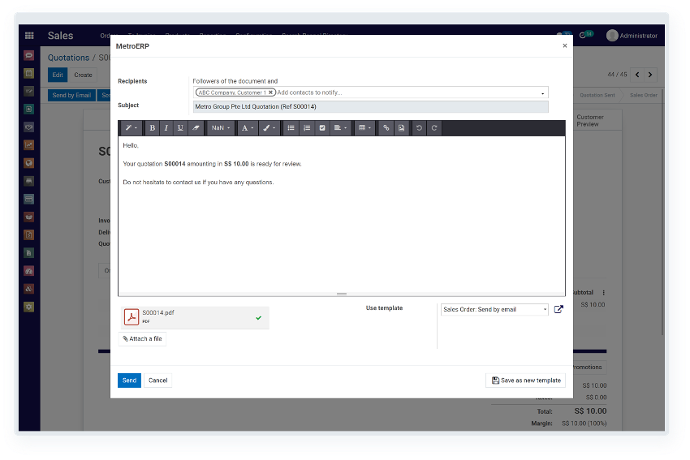Image resolution: width=690 pixels, height=460 pixels.
Task: Open the S00014.pdf attachment
Action: [x=195, y=317]
